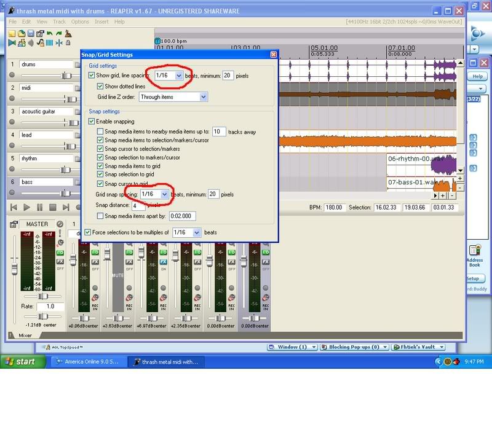
Task: Toggle Snap cursor to selection/markers checkbox
Action: [x=100, y=149]
